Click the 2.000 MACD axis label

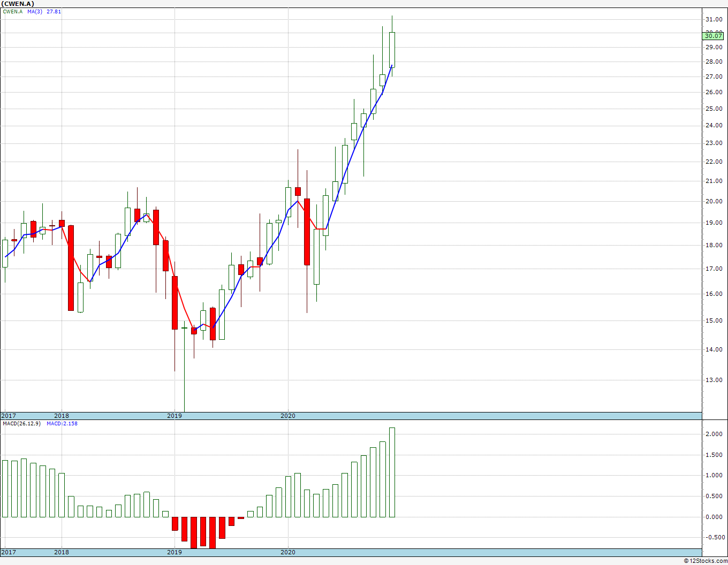point(713,434)
